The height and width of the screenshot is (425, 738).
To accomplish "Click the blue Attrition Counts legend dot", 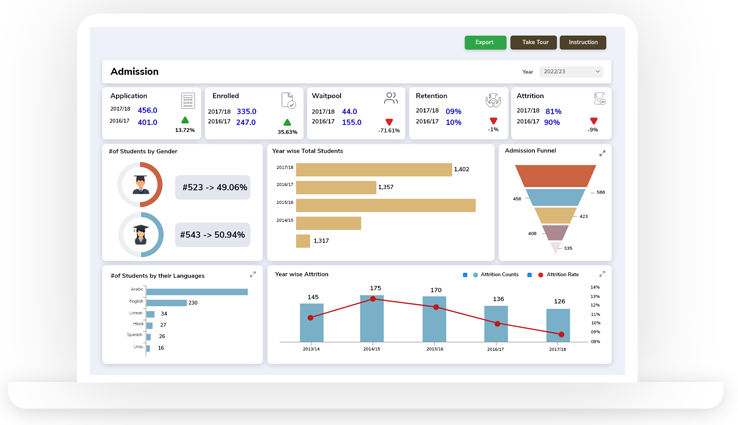I will (x=475, y=275).
